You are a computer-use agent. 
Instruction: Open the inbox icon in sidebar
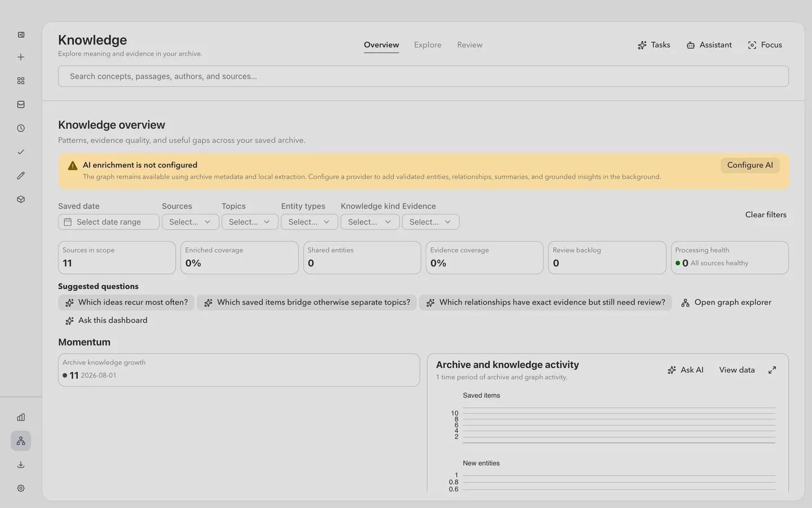click(21, 104)
